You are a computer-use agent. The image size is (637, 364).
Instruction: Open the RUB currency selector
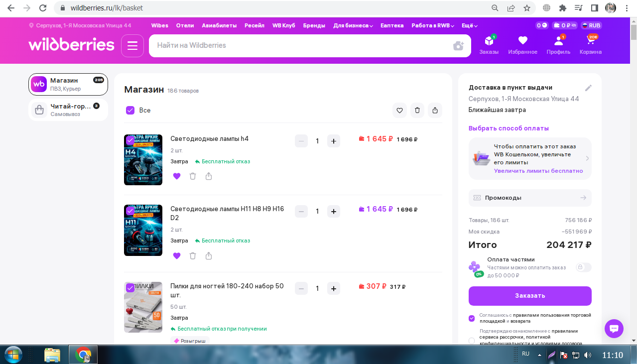(x=592, y=25)
